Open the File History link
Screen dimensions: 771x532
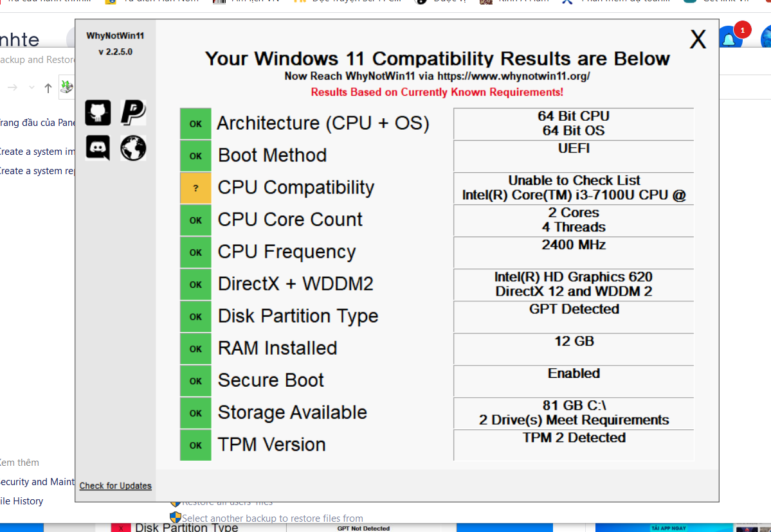(22, 501)
